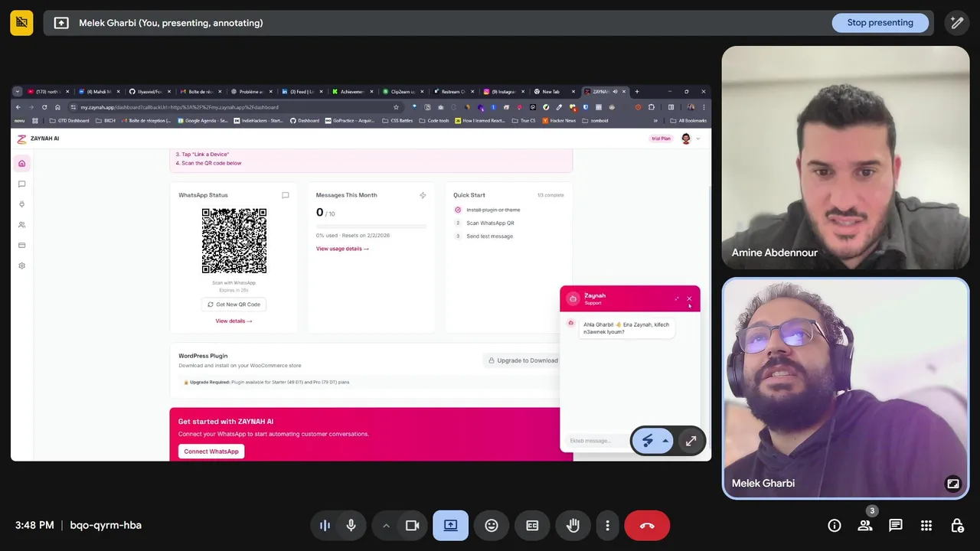Viewport: 980px width, 551px height.
Task: Toggle closed captions in Meet
Action: 532,526
